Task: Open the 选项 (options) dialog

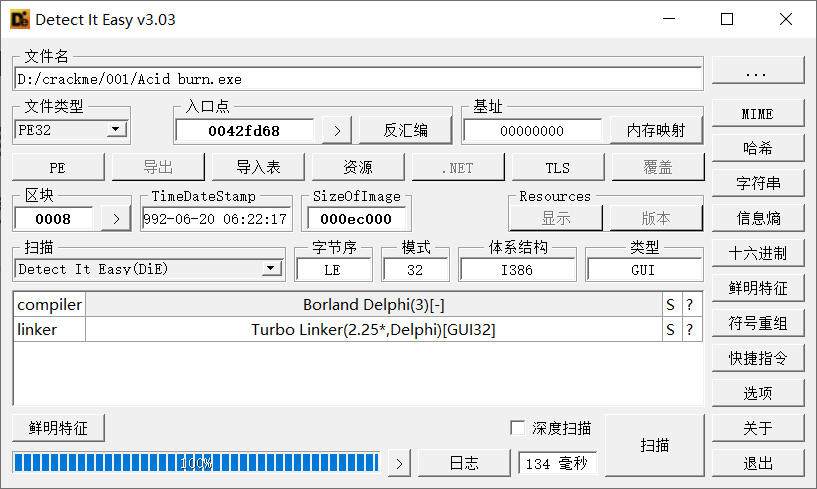Action: click(758, 393)
